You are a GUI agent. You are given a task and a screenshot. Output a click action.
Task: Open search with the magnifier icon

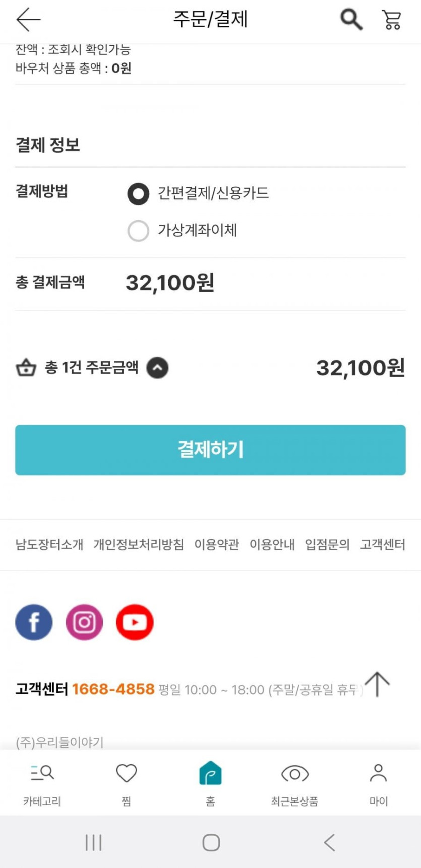[351, 20]
